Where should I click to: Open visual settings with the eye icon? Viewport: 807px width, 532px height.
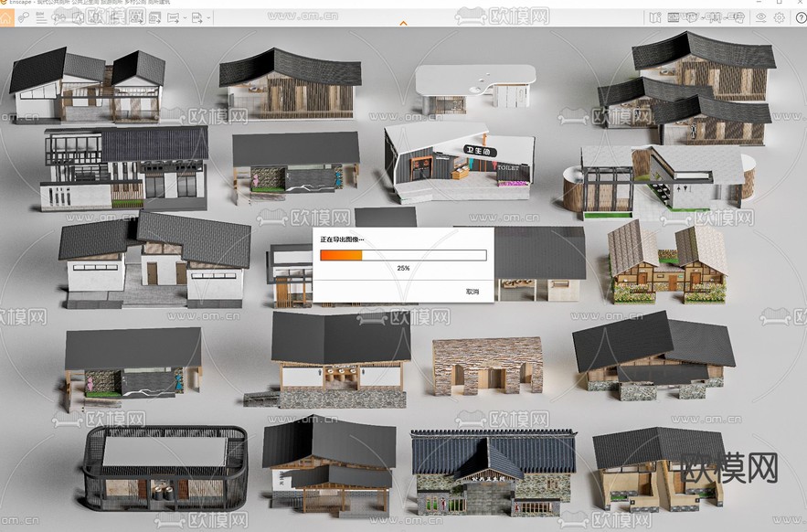click(760, 18)
